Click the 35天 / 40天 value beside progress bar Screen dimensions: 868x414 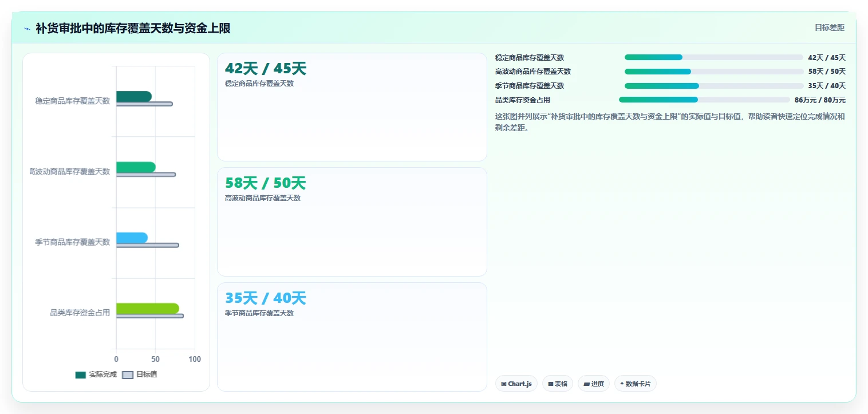(827, 86)
